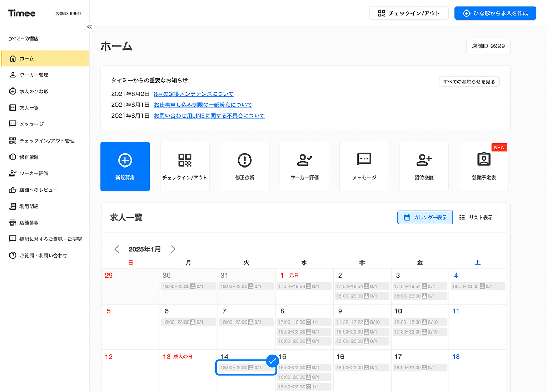Select the 18:00~23:00 job on January 7
Viewport: 548px width, 392px height.
point(247,322)
